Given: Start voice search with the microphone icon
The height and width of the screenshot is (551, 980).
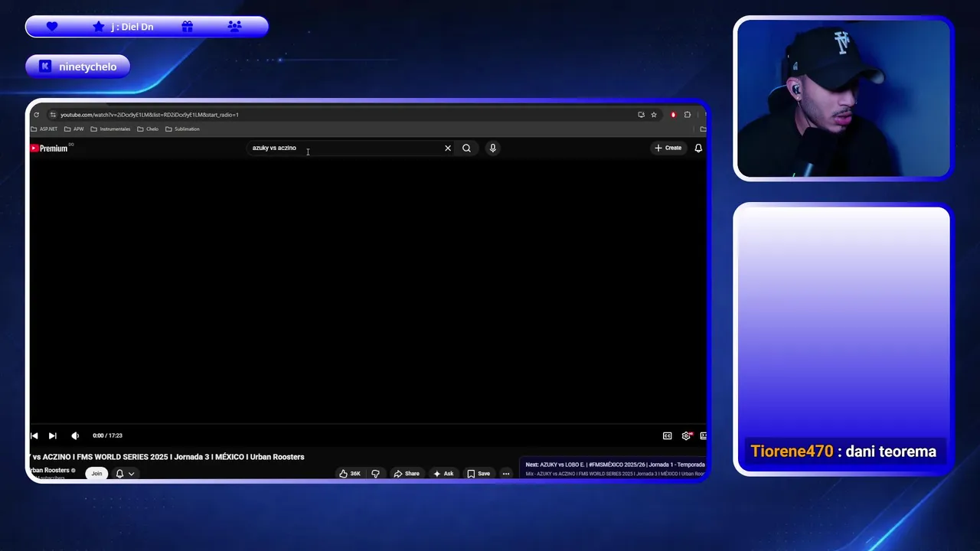Looking at the screenshot, I should pyautogui.click(x=493, y=148).
